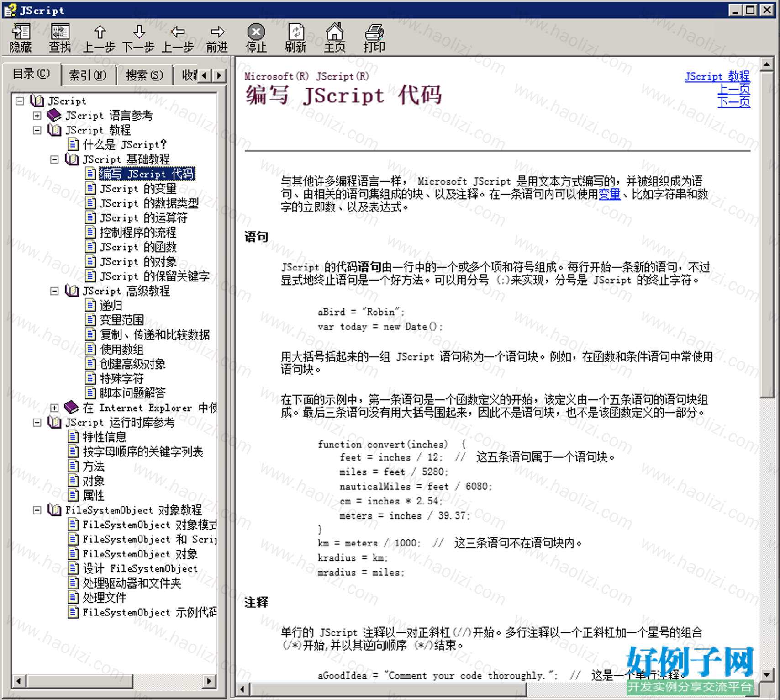780x700 pixels.
Task: Click the page icon beside 使用数组
Action: point(90,349)
